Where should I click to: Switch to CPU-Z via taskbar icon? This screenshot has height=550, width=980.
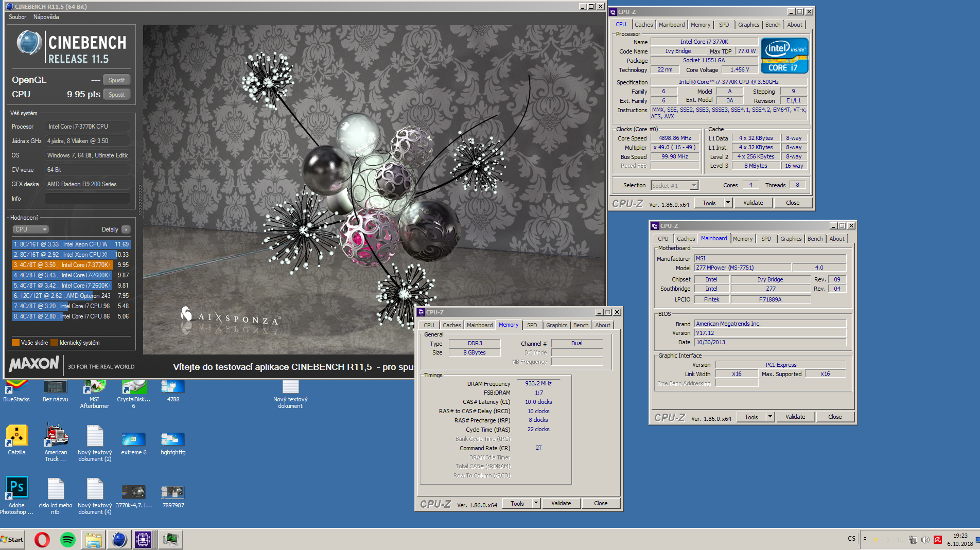pos(144,540)
